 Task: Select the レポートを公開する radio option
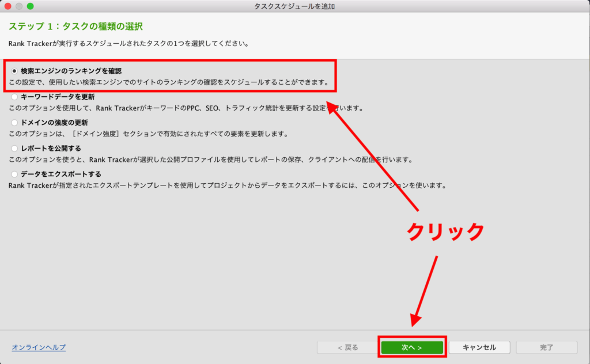pos(14,149)
